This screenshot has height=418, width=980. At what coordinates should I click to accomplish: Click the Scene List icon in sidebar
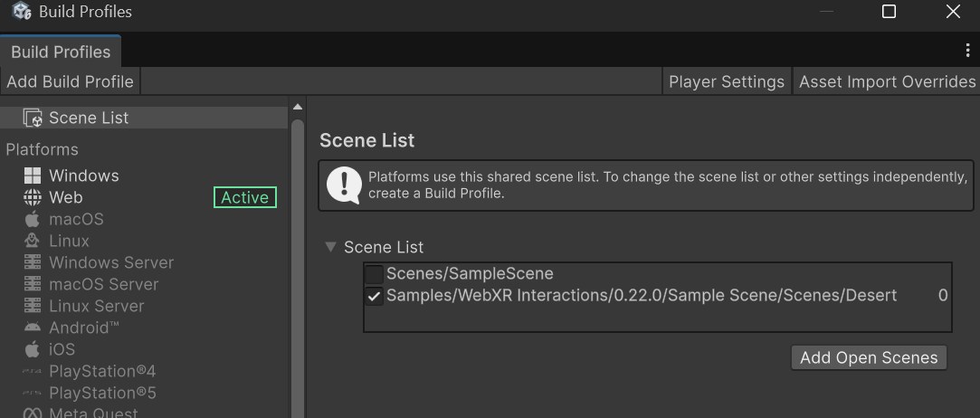pos(33,118)
